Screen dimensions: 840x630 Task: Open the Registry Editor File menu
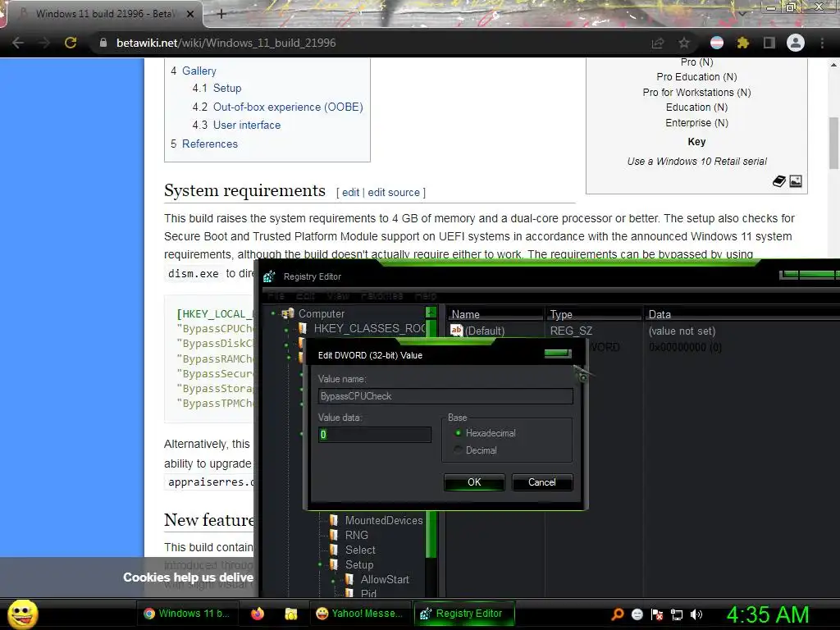point(276,295)
